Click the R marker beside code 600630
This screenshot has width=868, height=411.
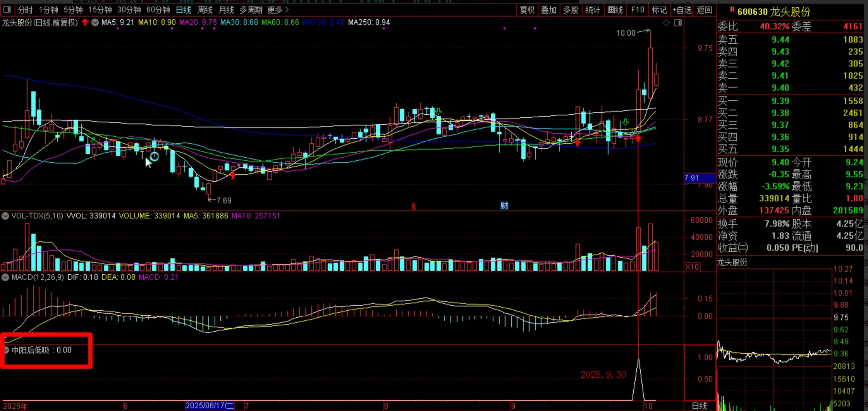[x=732, y=10]
